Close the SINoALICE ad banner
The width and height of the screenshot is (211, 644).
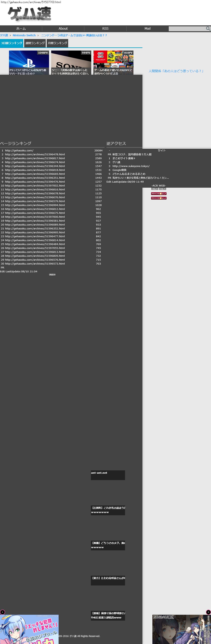pos(208,612)
